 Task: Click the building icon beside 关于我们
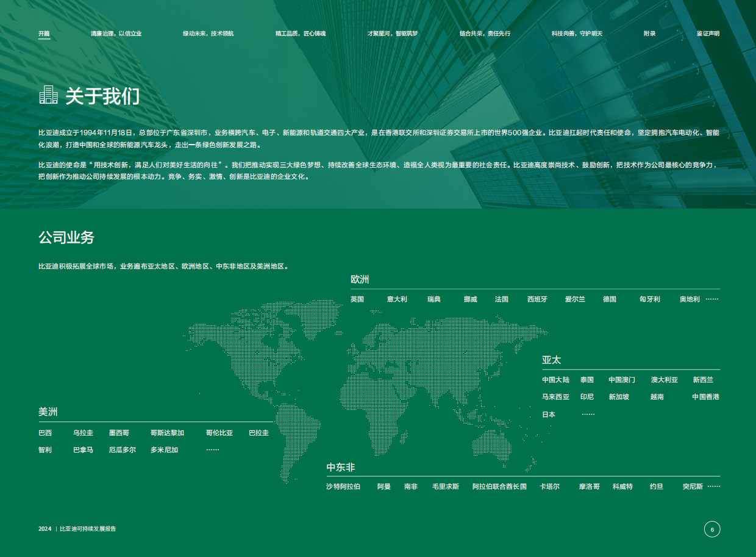(48, 95)
